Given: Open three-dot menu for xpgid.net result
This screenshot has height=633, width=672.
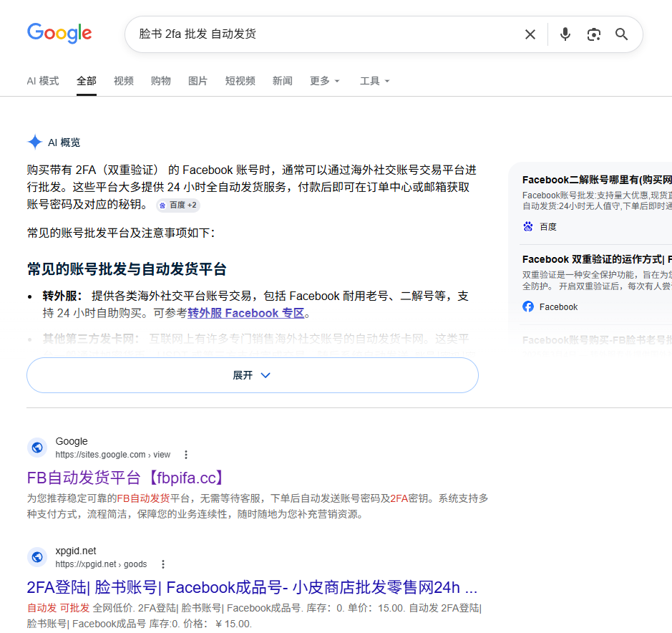Looking at the screenshot, I should click(x=163, y=564).
